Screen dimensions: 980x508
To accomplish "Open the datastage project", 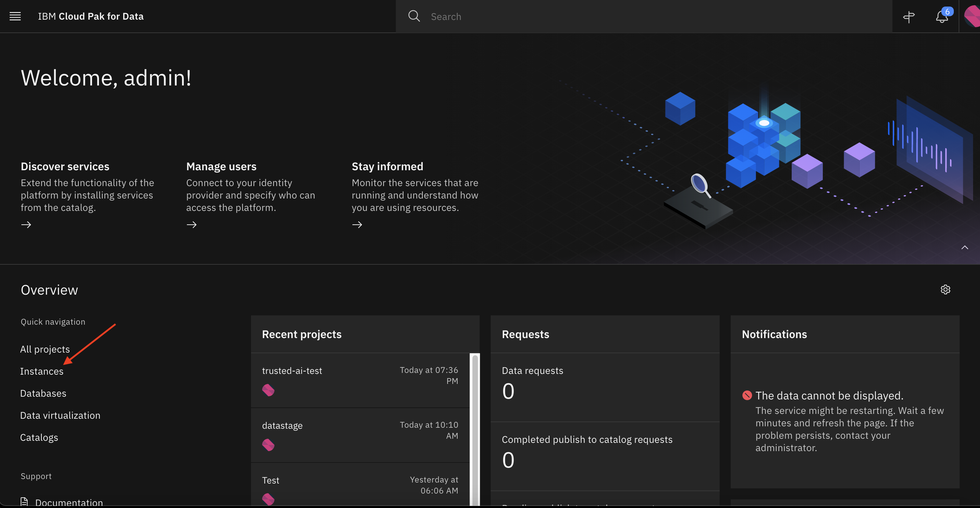I will pyautogui.click(x=282, y=426).
